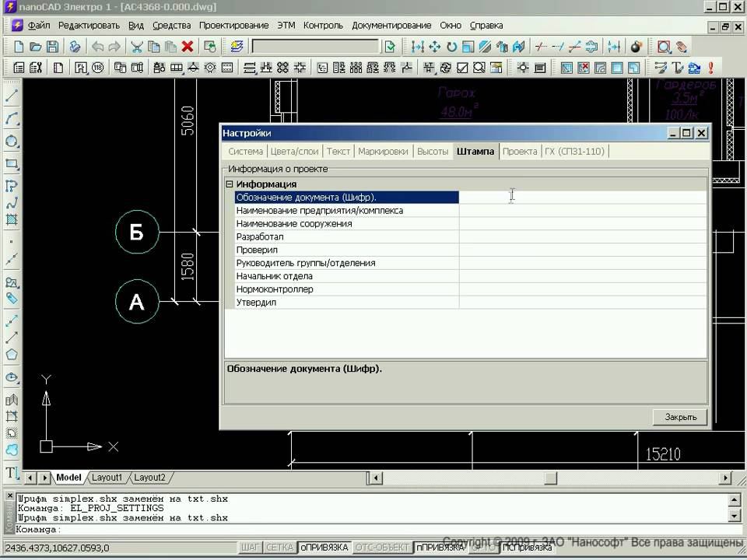Toggle ШАГ snap step mode
The height and width of the screenshot is (560, 747).
[250, 548]
